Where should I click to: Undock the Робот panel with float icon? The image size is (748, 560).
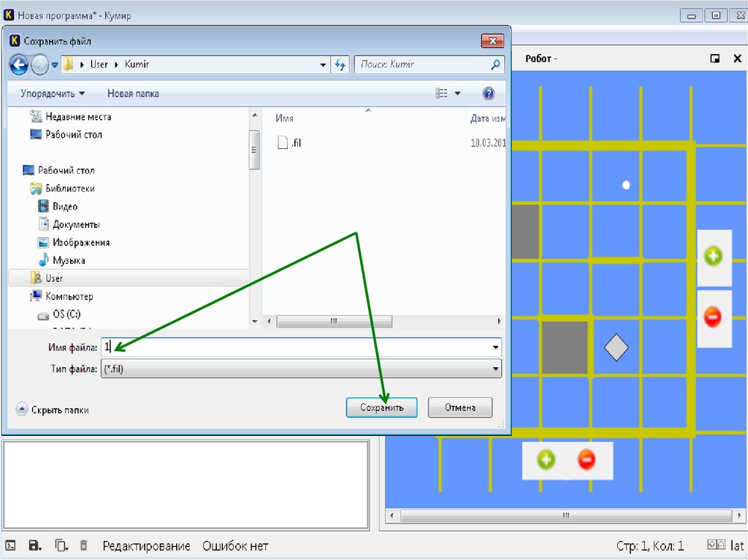(x=715, y=58)
